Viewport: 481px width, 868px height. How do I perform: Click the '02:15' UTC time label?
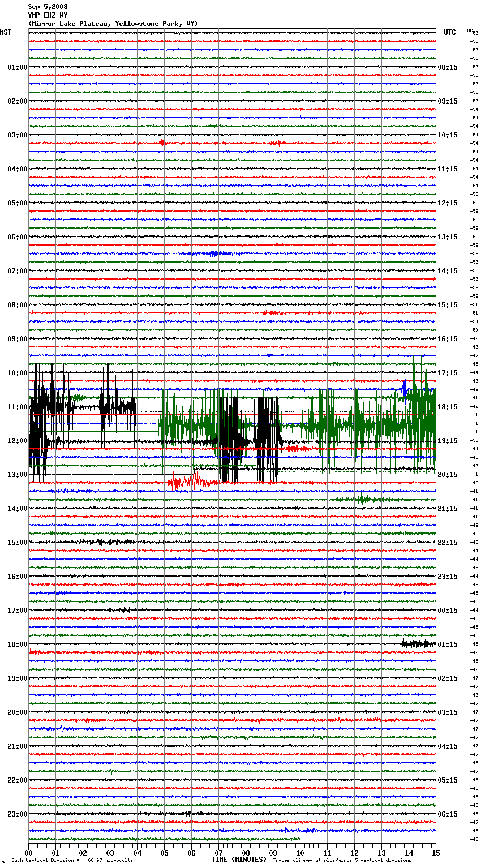tap(448, 678)
